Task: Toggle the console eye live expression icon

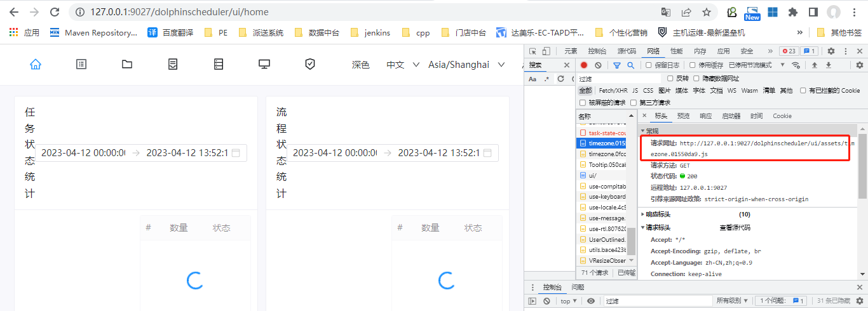Action: pyautogui.click(x=591, y=301)
